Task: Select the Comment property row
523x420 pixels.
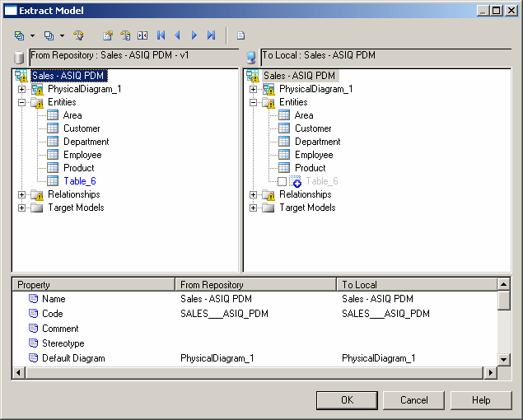Action: point(254,329)
